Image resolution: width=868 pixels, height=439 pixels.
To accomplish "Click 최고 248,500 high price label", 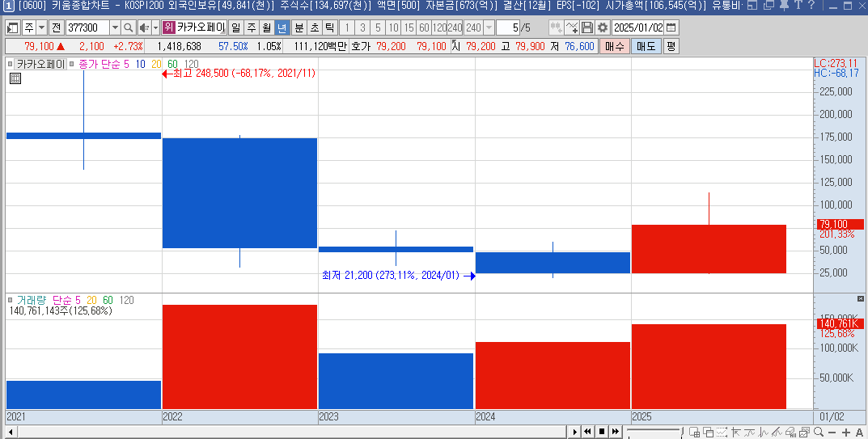I will (244, 73).
